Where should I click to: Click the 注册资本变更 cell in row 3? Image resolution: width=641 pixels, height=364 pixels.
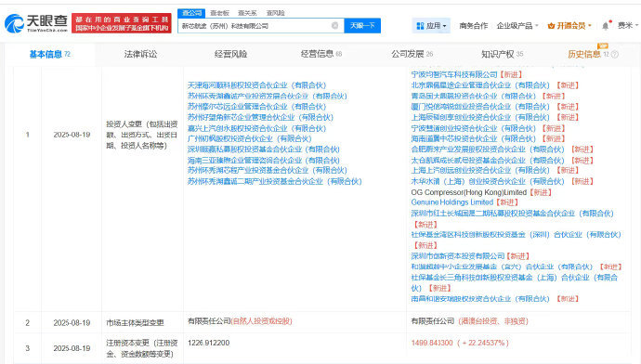point(142,348)
